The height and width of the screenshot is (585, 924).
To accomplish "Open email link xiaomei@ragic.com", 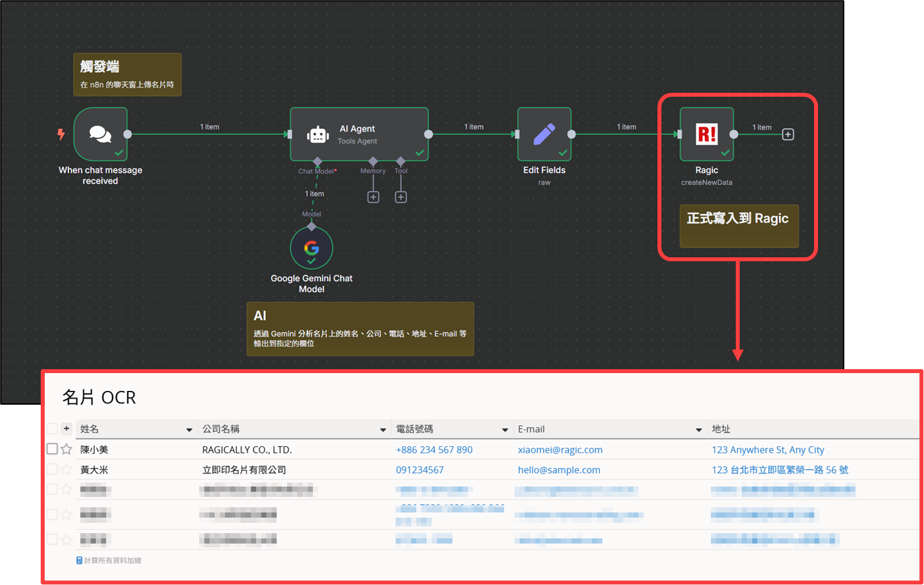I will (x=560, y=450).
